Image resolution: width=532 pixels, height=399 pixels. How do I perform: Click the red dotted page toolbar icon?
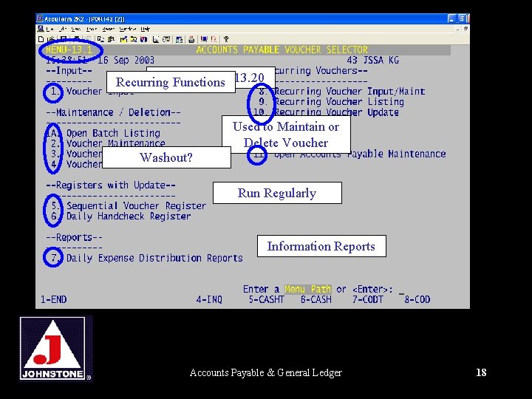[214, 39]
